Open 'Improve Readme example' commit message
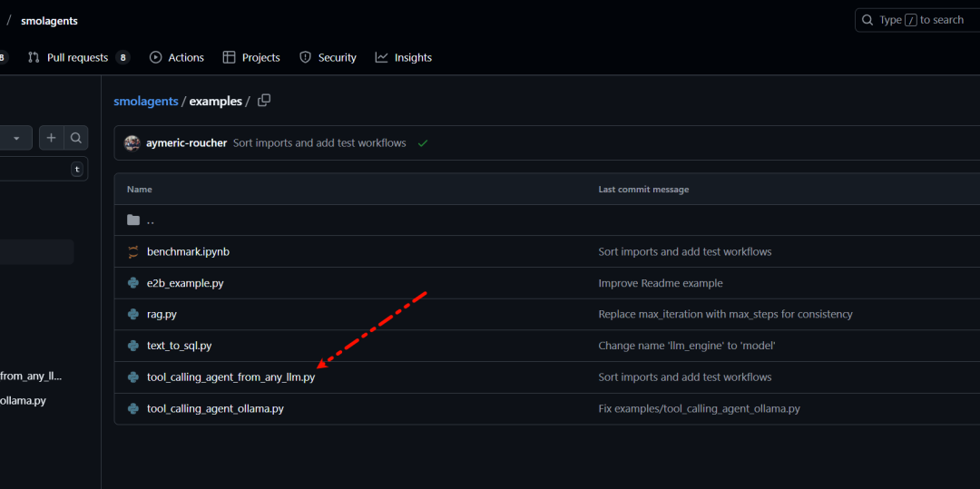This screenshot has height=489, width=980. click(x=661, y=283)
